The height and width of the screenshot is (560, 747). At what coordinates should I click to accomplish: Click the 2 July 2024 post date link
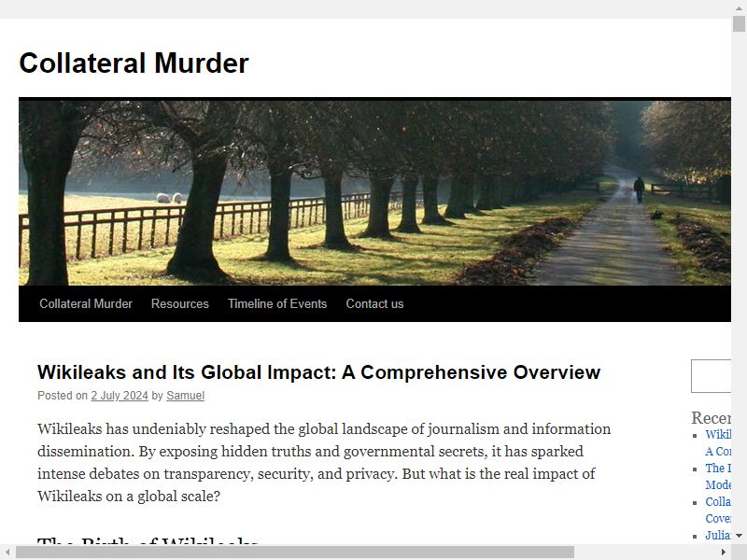click(x=120, y=396)
